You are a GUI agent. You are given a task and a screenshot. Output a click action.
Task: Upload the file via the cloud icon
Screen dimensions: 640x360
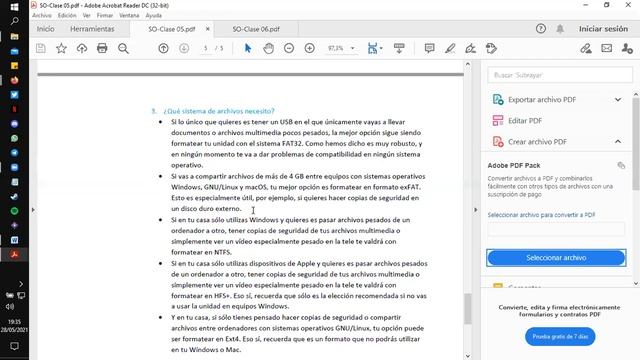pyautogui.click(x=82, y=48)
